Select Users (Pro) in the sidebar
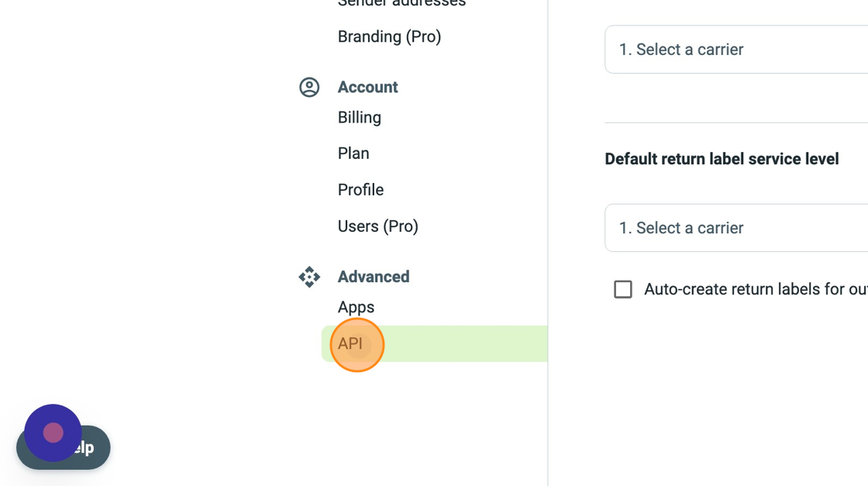 point(377,226)
